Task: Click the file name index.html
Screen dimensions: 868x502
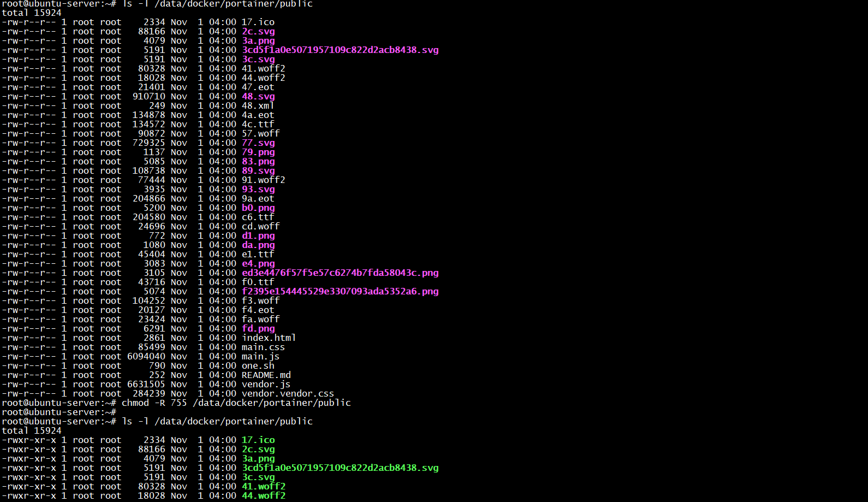Action: 269,338
